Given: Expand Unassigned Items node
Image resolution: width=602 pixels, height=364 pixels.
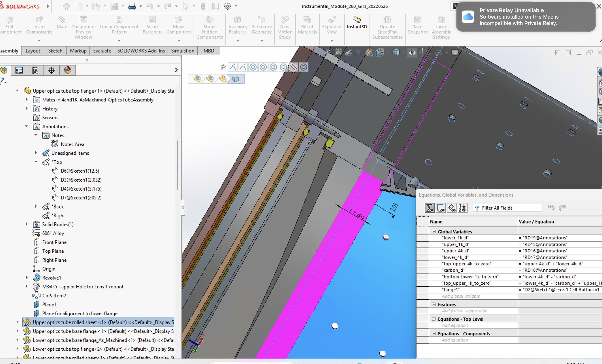Looking at the screenshot, I should tap(36, 153).
